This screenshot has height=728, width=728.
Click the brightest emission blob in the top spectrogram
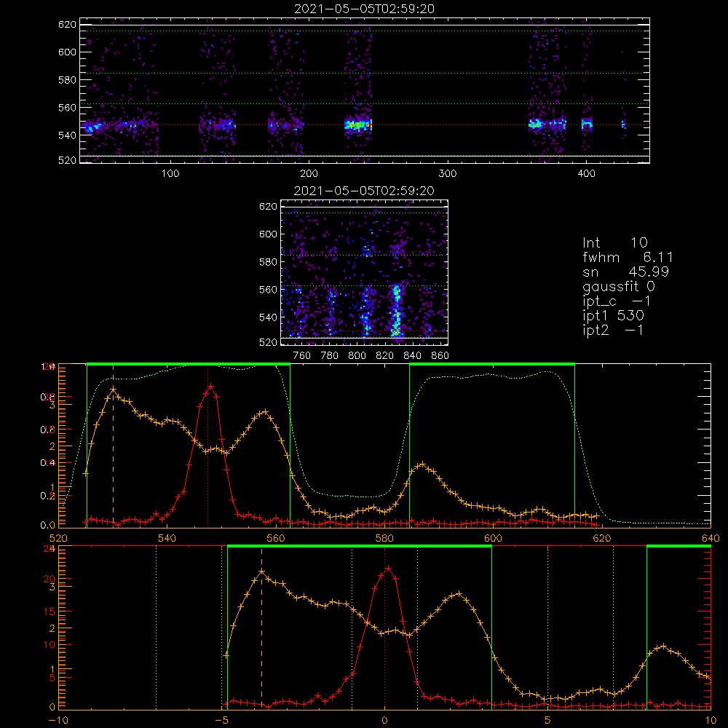pos(358,125)
